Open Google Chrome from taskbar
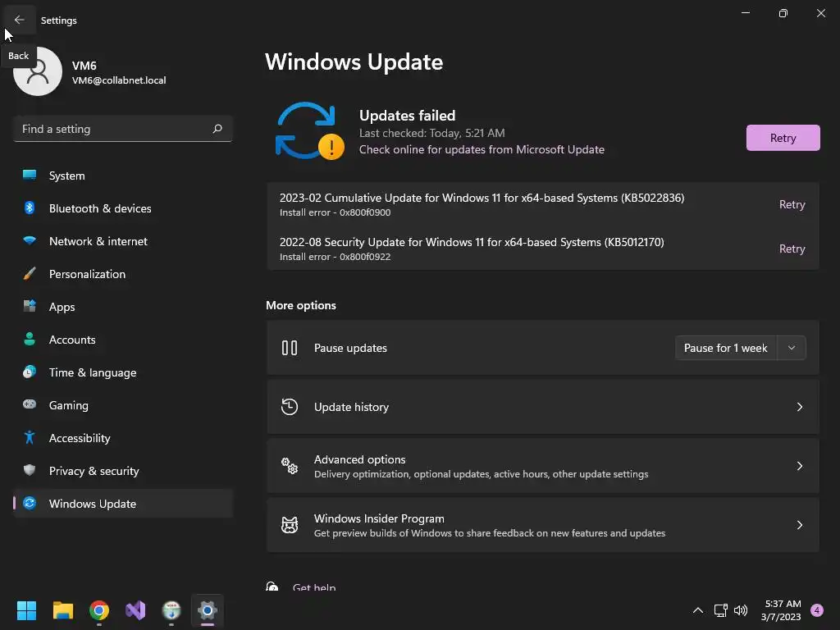Screen dimensions: 840x630 99,610
